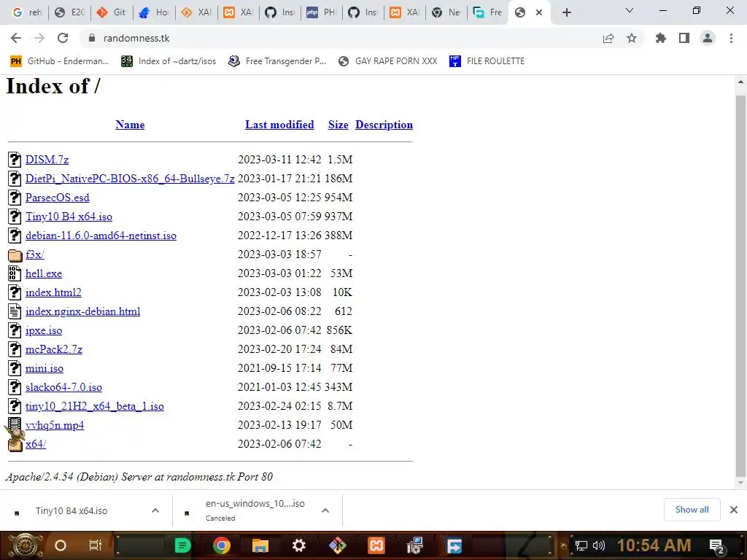The height and width of the screenshot is (560, 747).
Task: Share this page using the share icon
Action: coord(608,38)
